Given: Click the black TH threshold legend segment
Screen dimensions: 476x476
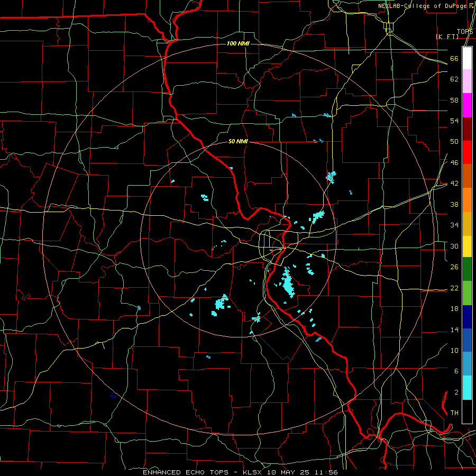Looking at the screenshot, I should coord(467,411).
